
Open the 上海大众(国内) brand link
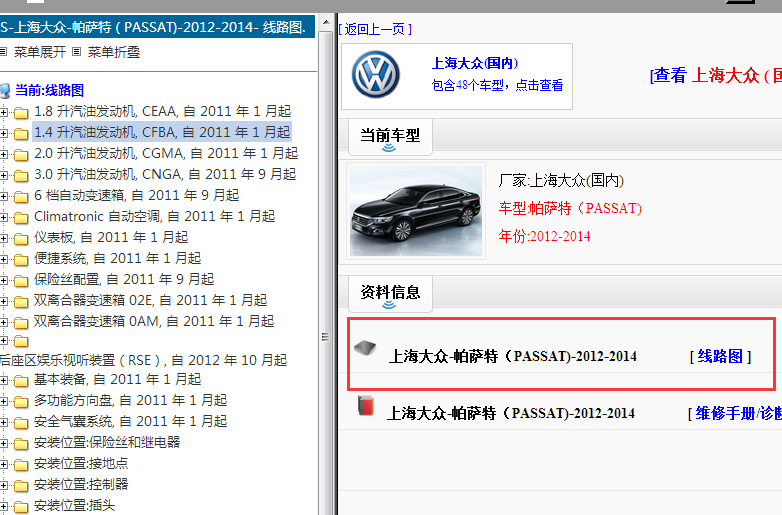click(475, 63)
